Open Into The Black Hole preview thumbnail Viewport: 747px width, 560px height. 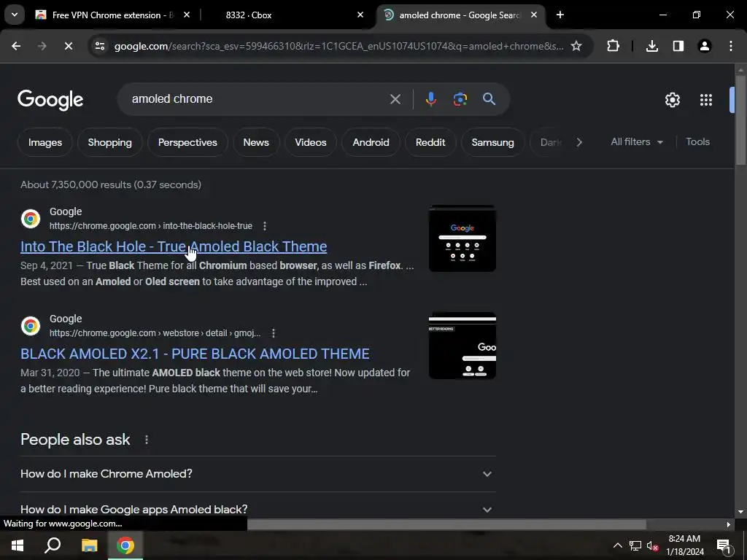(x=462, y=238)
